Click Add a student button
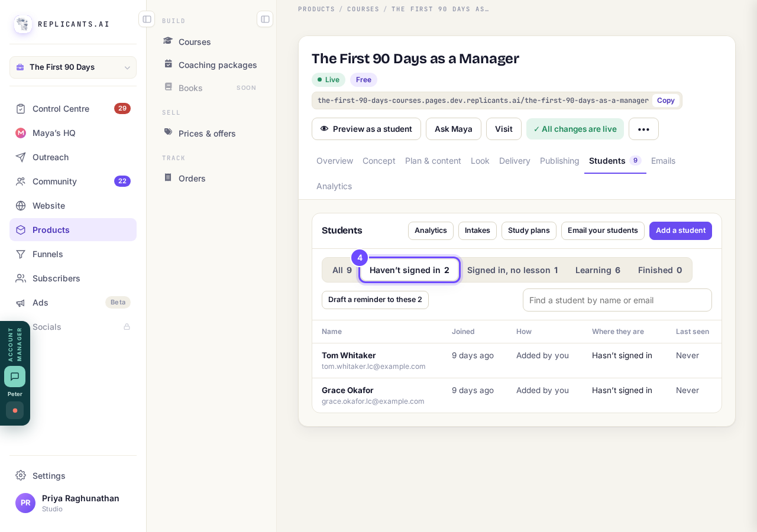757x532 pixels. pos(681,231)
